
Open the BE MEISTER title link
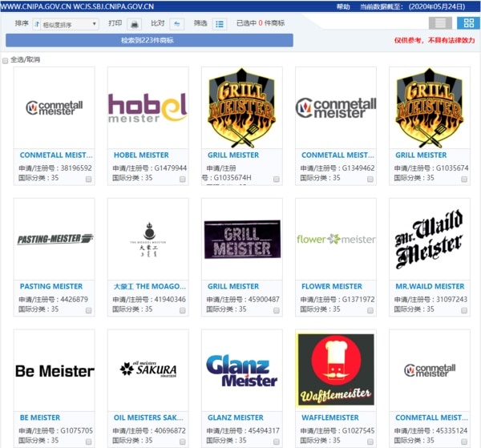click(40, 418)
